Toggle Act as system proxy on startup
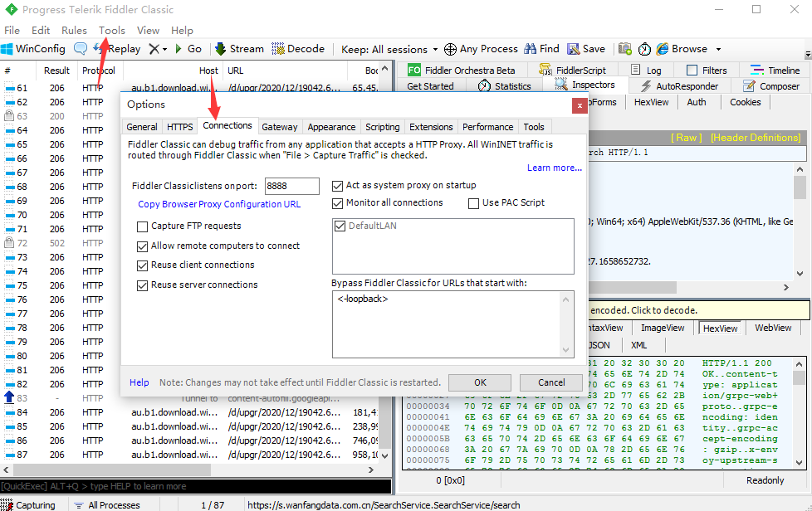This screenshot has height=511, width=812. point(338,185)
